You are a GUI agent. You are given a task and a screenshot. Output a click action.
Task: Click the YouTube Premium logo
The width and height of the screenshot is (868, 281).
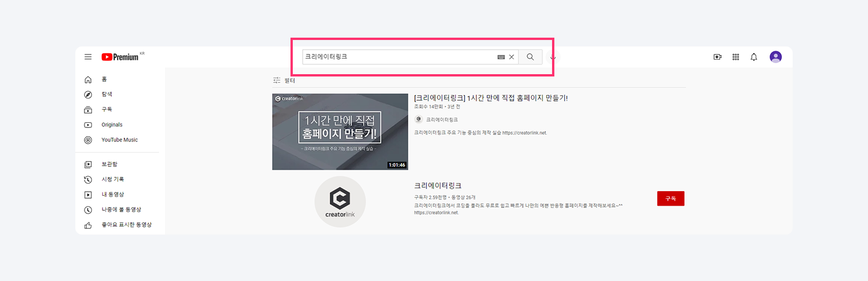coord(120,57)
